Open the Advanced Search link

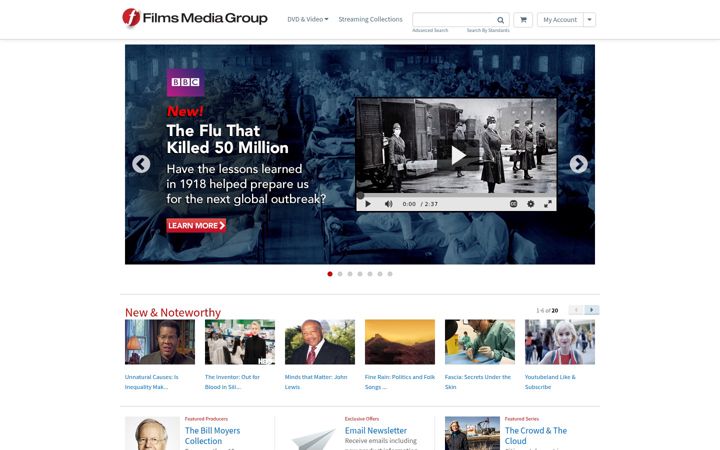[430, 30]
